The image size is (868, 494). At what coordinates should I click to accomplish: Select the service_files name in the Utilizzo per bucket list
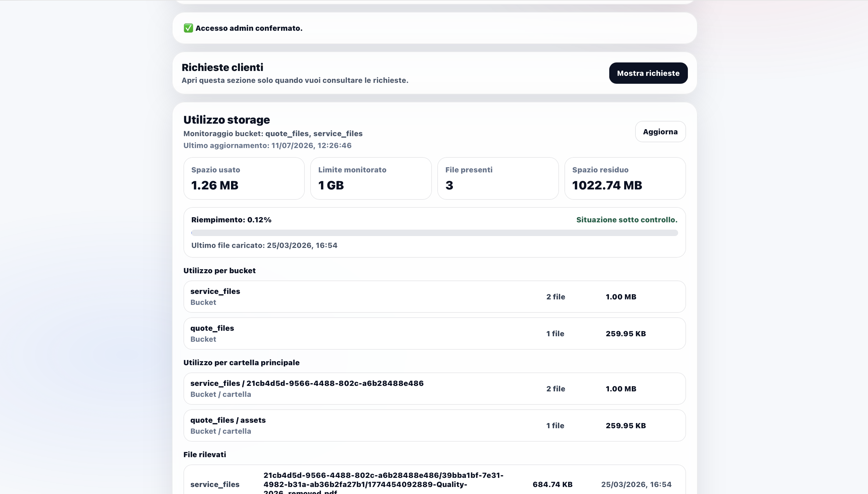pos(215,291)
